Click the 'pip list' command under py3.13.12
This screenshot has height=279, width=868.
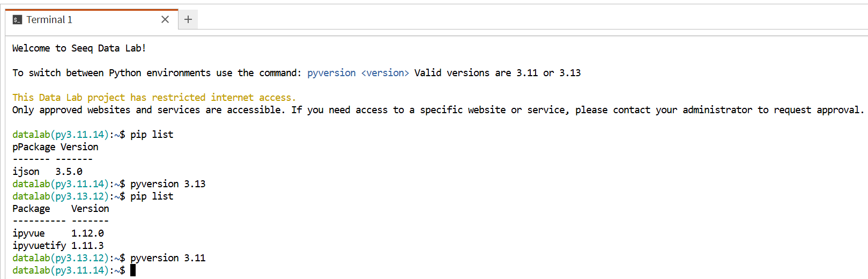click(152, 196)
